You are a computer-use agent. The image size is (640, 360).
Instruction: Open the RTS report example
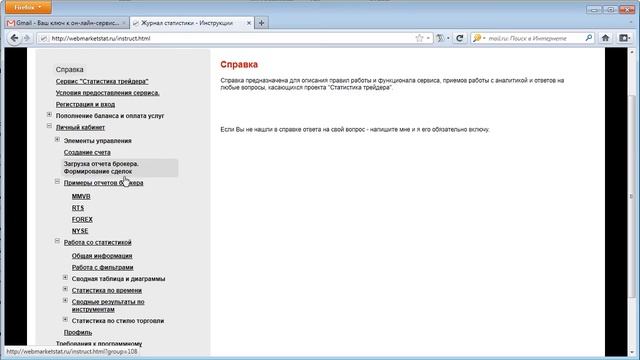coord(78,208)
